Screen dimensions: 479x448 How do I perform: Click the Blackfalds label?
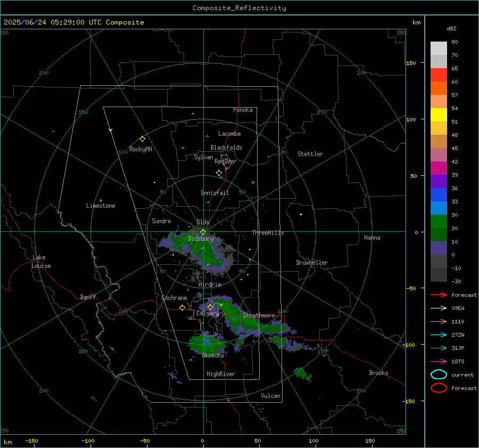(x=226, y=148)
